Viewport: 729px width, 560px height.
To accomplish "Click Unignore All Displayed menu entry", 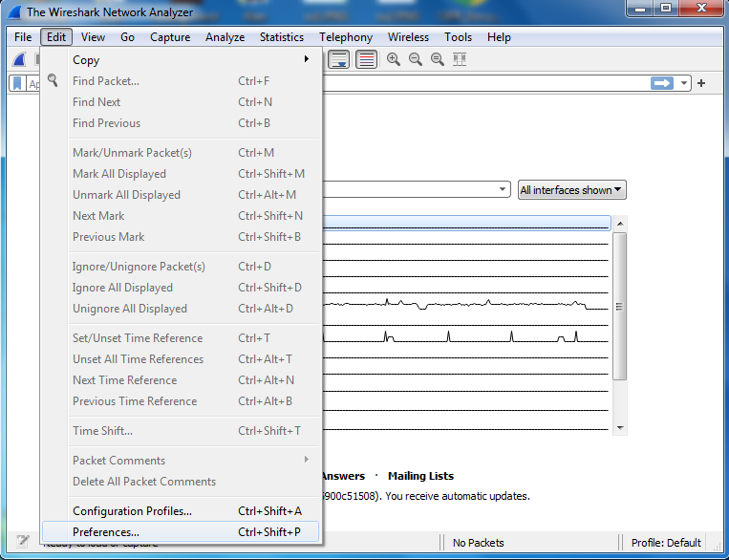I will [x=181, y=308].
